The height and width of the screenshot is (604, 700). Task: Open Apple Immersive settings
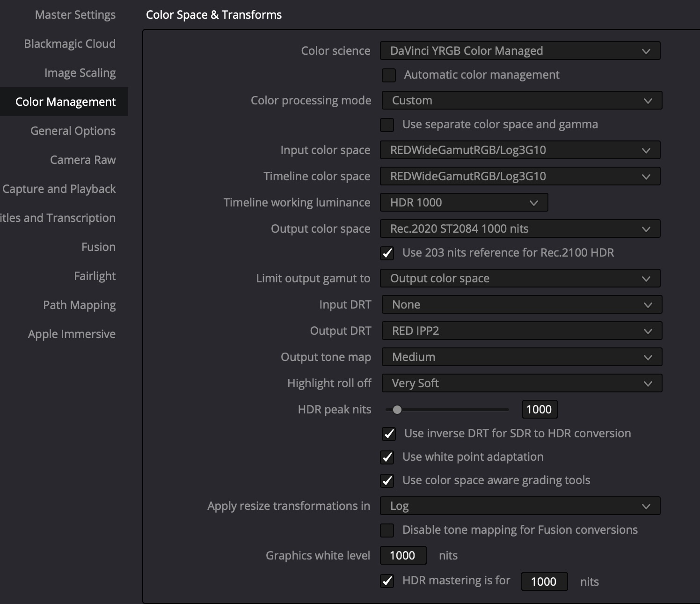72,334
